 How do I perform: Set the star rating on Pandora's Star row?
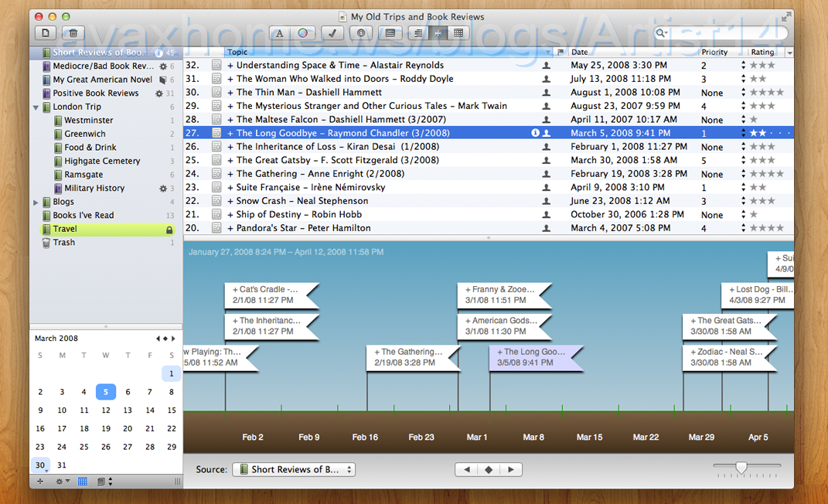pyautogui.click(x=767, y=228)
